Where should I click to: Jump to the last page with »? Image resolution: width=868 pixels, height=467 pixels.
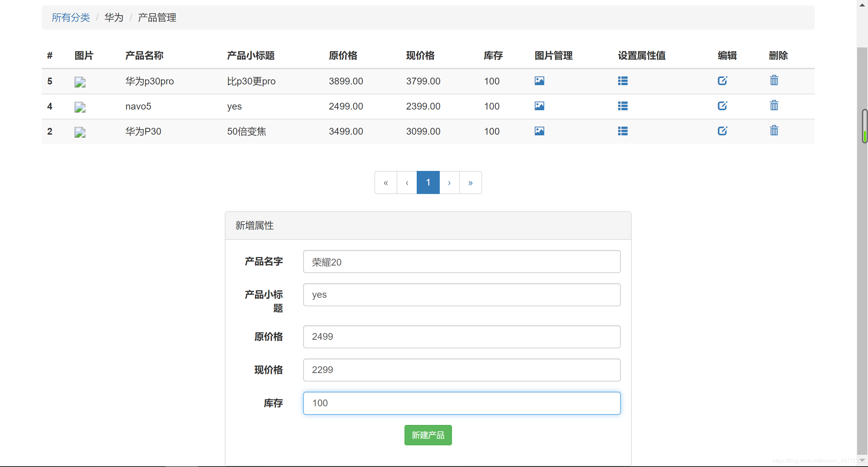470,182
